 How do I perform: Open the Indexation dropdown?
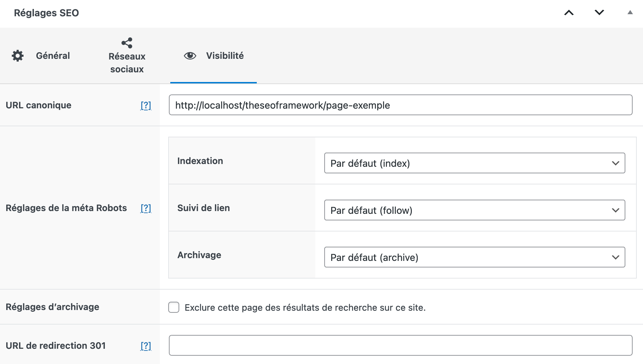474,163
